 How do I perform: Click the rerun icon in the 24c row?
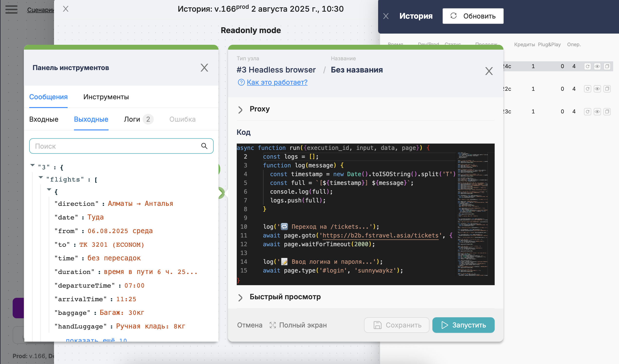click(x=587, y=66)
